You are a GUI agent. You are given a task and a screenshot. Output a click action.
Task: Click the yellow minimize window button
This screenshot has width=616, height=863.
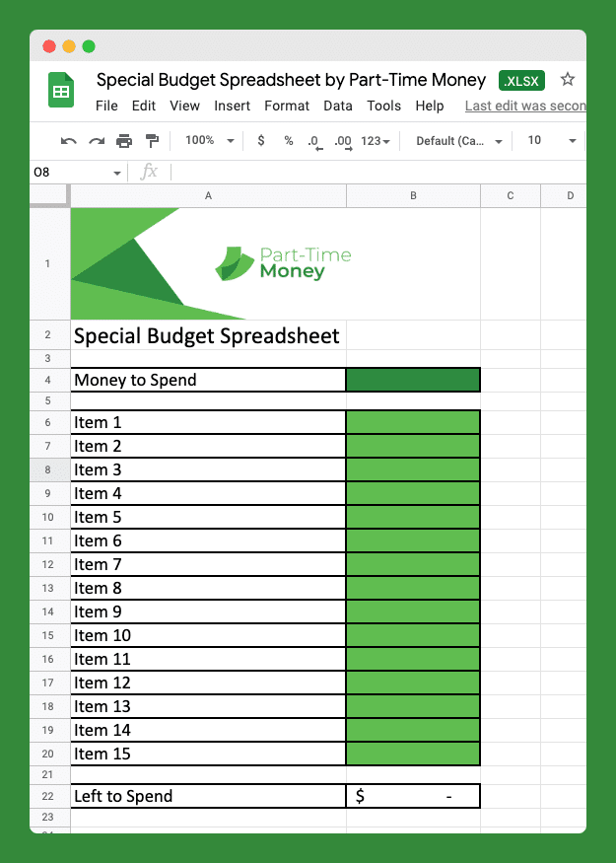69,46
